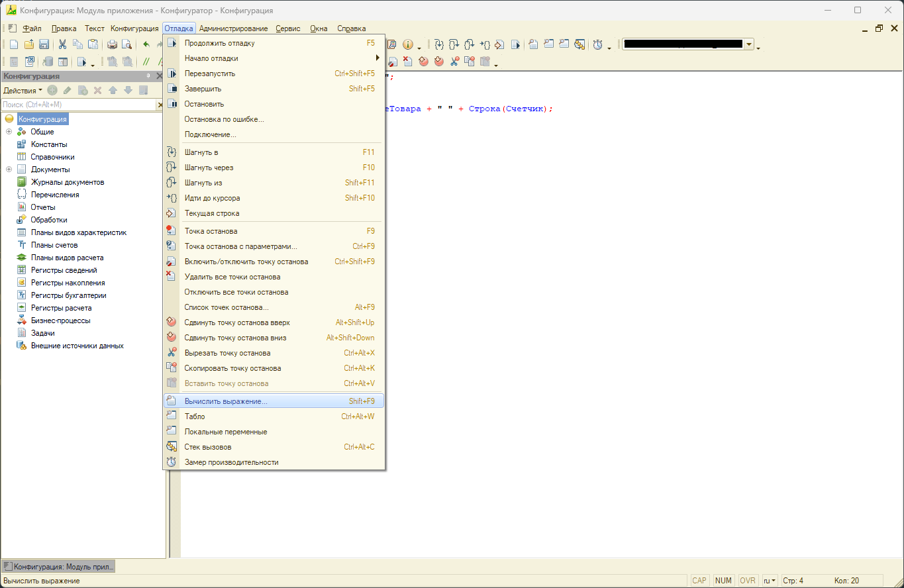Click the database cylinder icon in second toolbar

pos(48,62)
